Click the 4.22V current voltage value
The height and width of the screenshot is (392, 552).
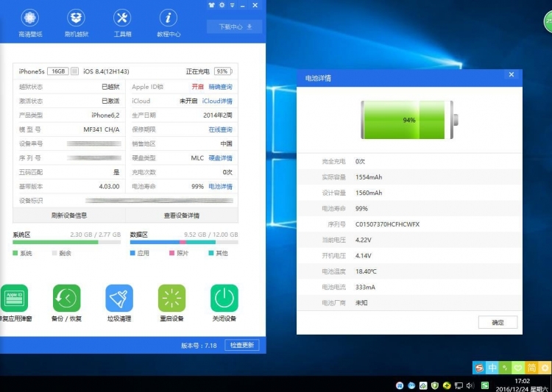364,240
